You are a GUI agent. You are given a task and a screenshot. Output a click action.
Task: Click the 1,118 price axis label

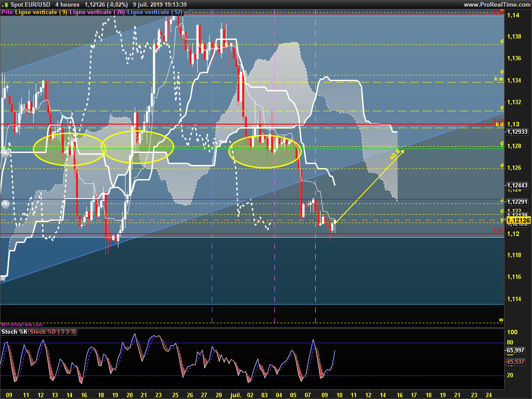click(x=514, y=255)
